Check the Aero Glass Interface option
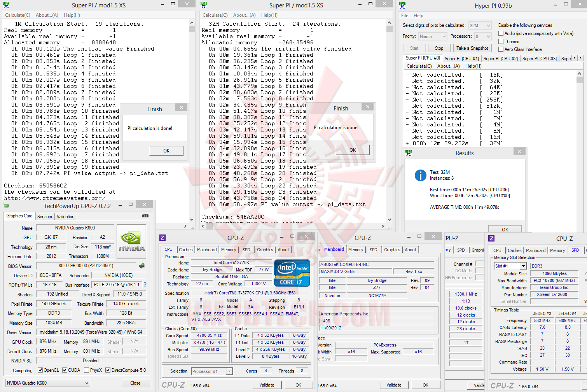 tap(501, 49)
